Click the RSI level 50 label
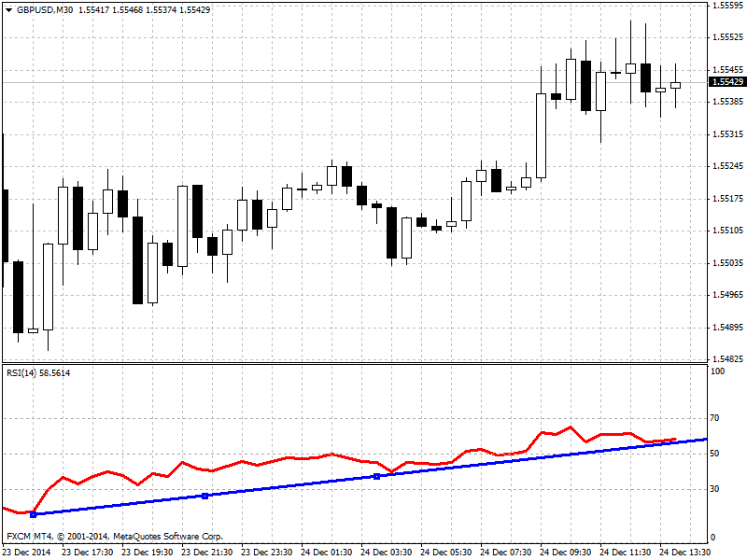The height and width of the screenshot is (560, 747). click(714, 454)
